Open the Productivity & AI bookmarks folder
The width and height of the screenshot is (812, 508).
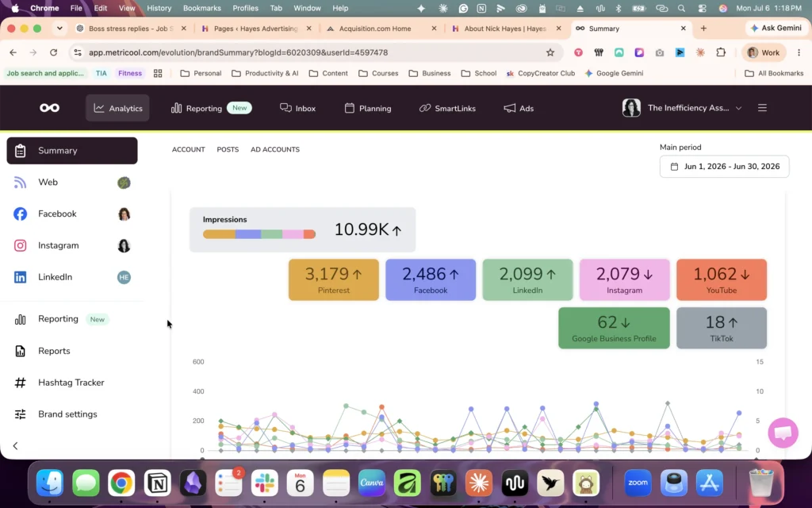[x=265, y=73]
